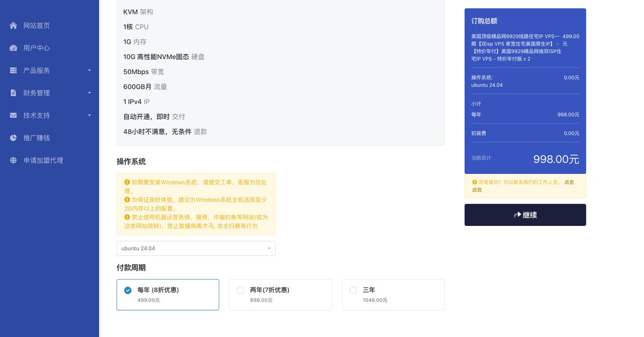Expand the 技术支持 dropdown arrow

tap(89, 115)
